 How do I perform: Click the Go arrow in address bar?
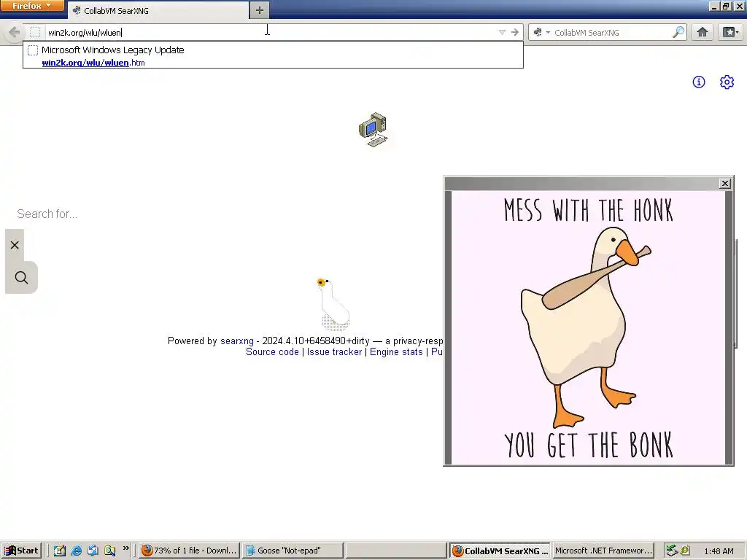(515, 32)
